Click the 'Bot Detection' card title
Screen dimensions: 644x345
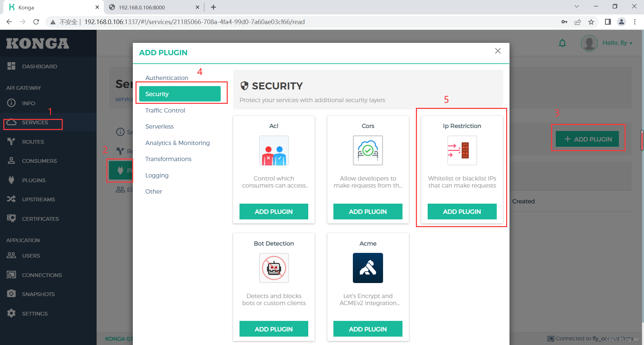(x=274, y=243)
